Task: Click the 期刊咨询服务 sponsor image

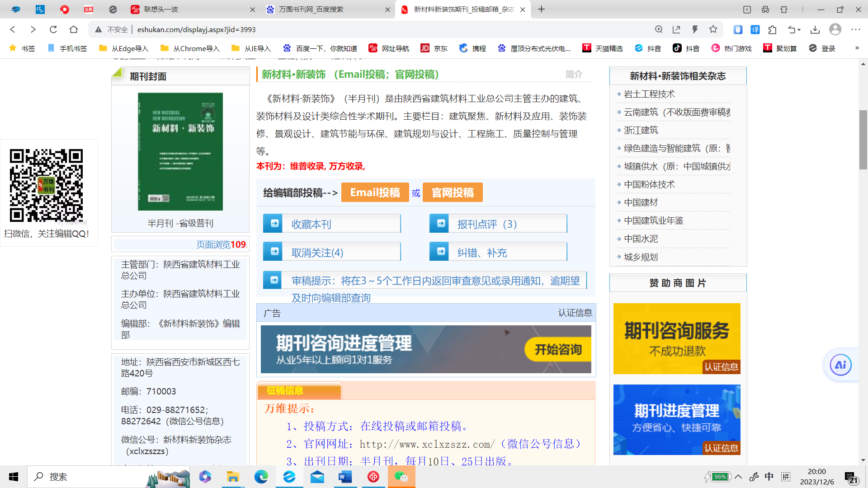Action: [677, 338]
